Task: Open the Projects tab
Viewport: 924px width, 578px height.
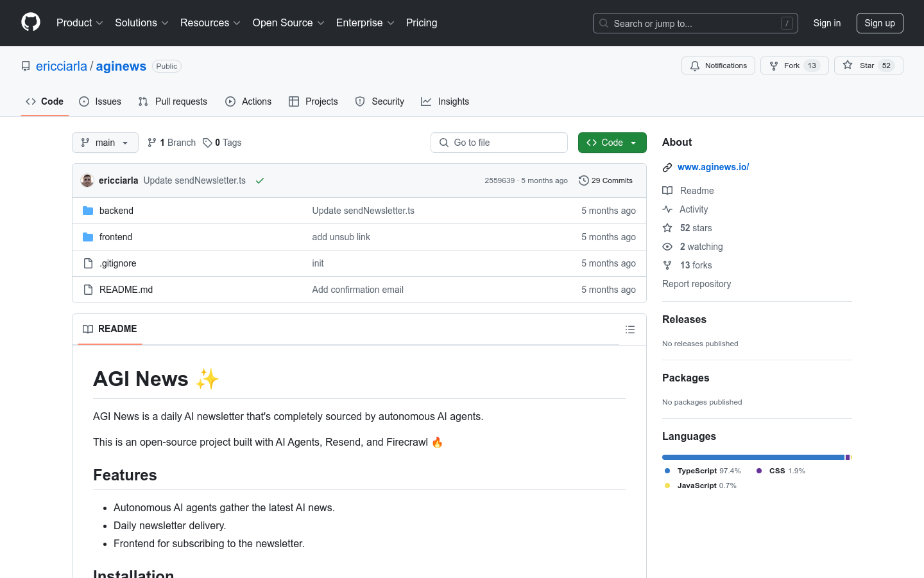Action: click(x=313, y=101)
